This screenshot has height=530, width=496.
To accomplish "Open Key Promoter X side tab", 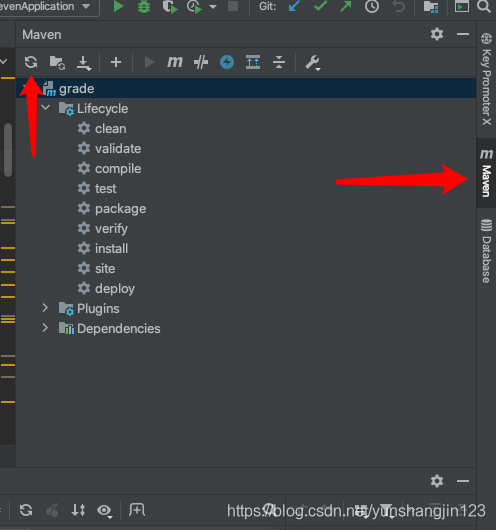I will (486, 79).
